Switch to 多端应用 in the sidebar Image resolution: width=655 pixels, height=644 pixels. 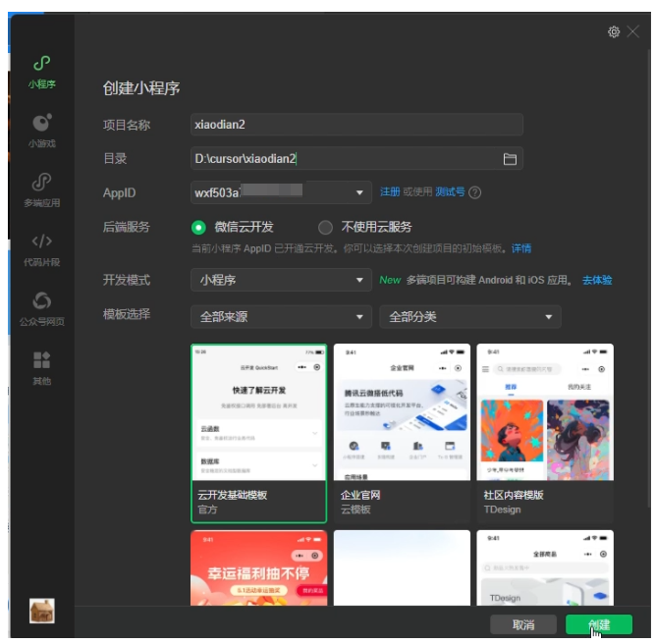[x=42, y=190]
